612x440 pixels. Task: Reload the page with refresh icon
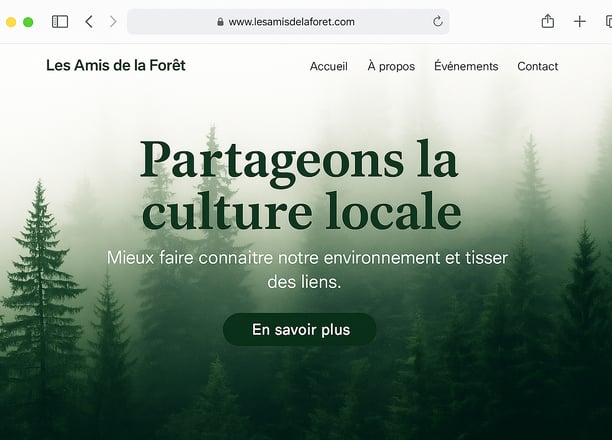[x=438, y=21]
